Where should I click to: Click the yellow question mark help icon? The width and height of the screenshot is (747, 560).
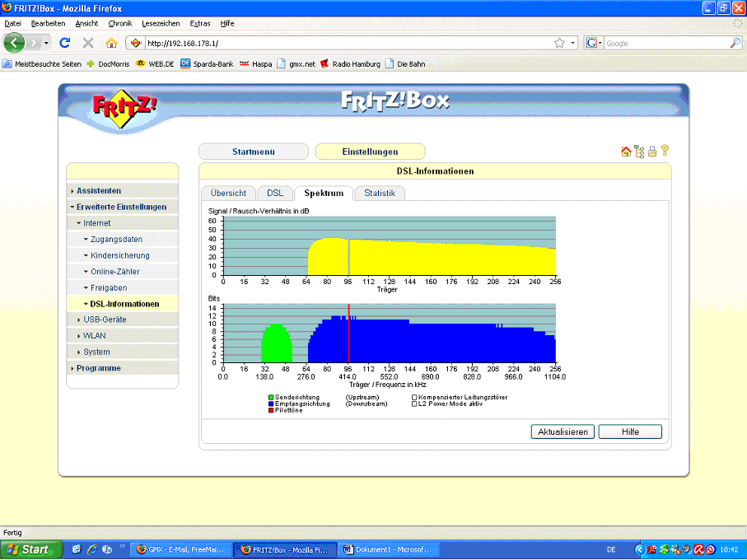pos(665,151)
